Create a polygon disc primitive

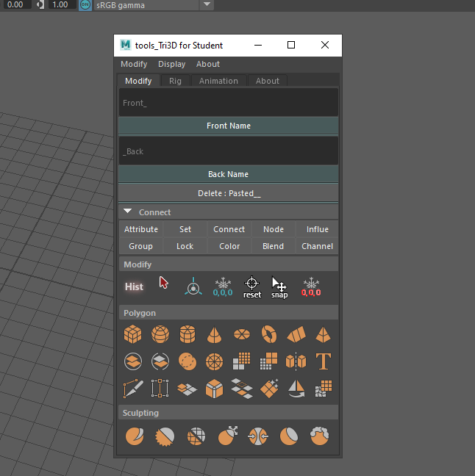coord(242,334)
